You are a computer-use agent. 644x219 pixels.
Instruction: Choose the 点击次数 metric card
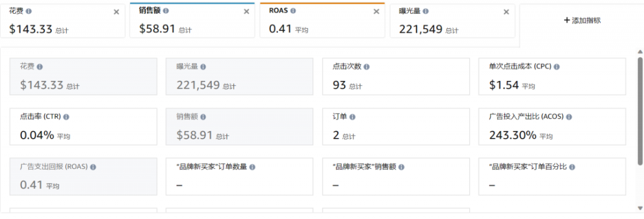click(396, 76)
